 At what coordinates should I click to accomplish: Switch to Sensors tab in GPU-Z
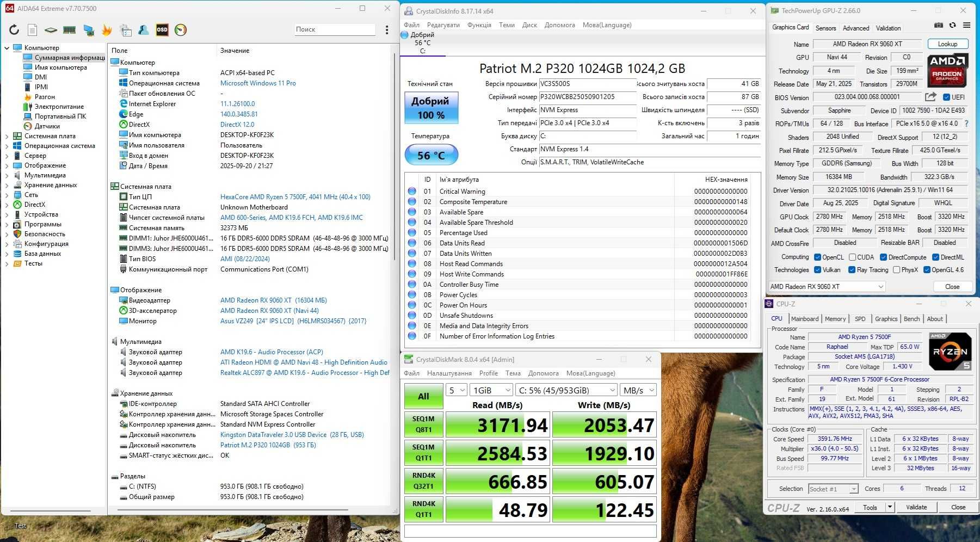pos(825,28)
